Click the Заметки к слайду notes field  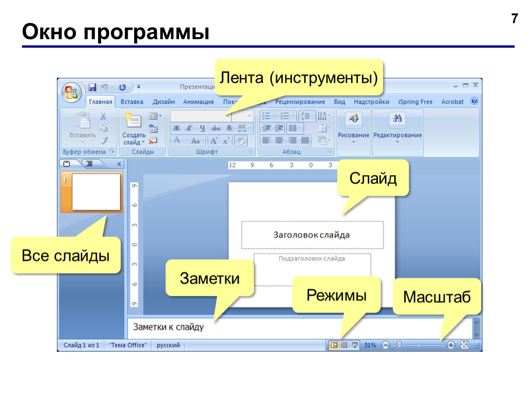tap(300, 327)
